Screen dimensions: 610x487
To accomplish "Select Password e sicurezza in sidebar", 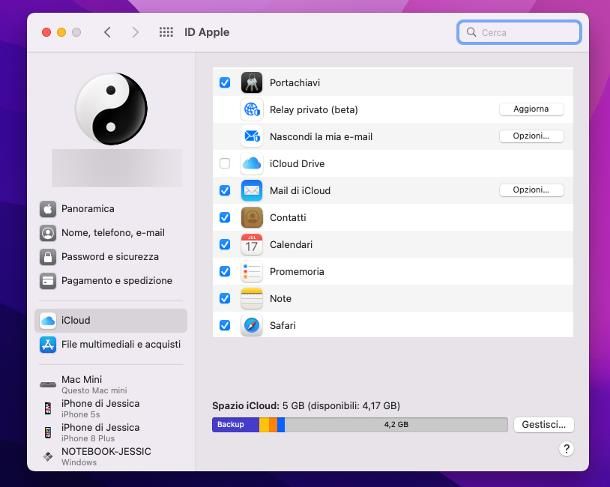I will (111, 257).
